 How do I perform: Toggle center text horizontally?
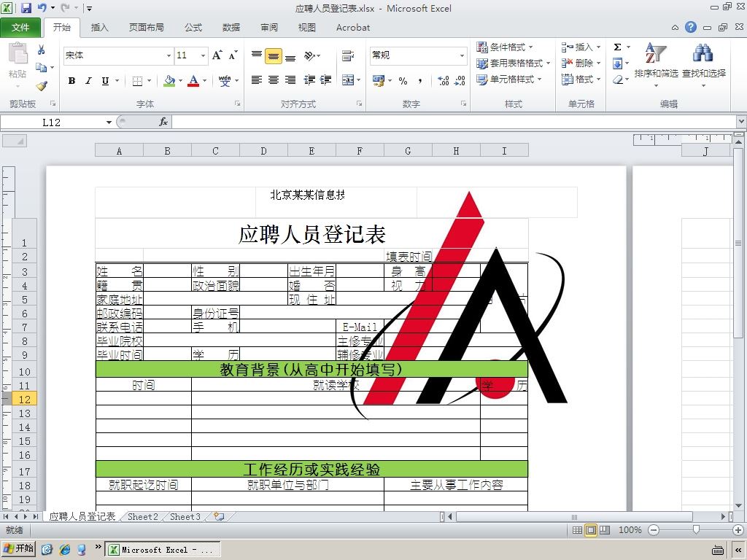coord(274,80)
